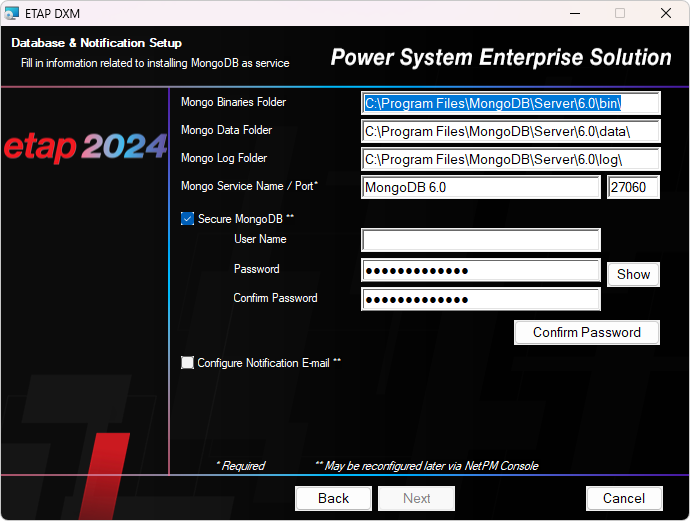The height and width of the screenshot is (521, 690).
Task: Click the Power System Enterprise Solution title
Action: (x=501, y=57)
